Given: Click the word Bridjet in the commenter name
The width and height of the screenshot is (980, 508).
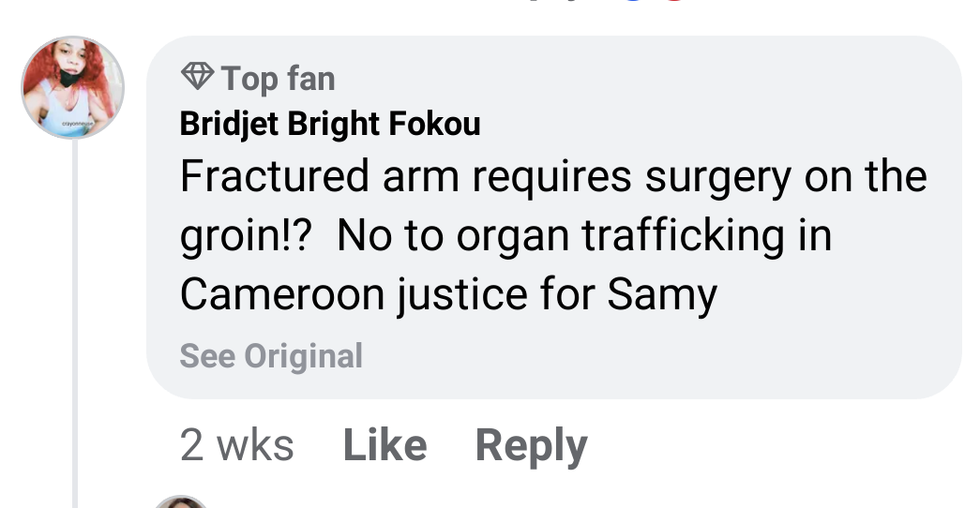Looking at the screenshot, I should pyautogui.click(x=220, y=124).
